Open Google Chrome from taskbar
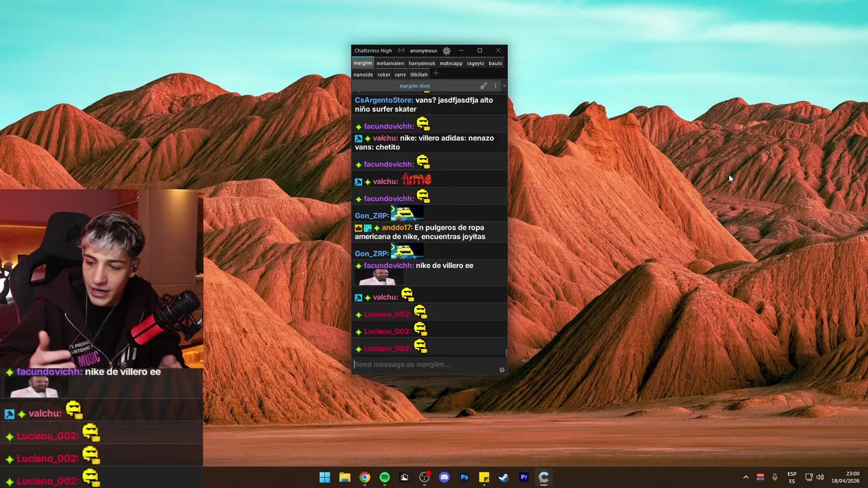 pyautogui.click(x=365, y=477)
